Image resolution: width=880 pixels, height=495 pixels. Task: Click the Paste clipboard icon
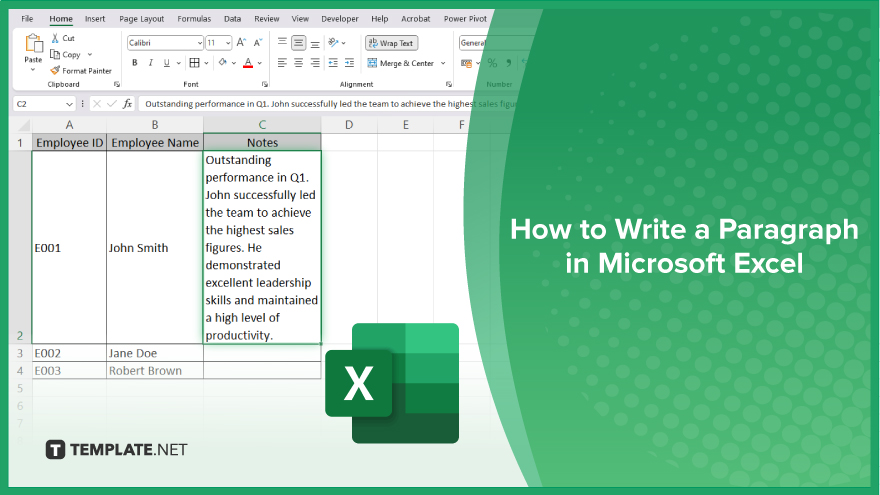coord(33,44)
